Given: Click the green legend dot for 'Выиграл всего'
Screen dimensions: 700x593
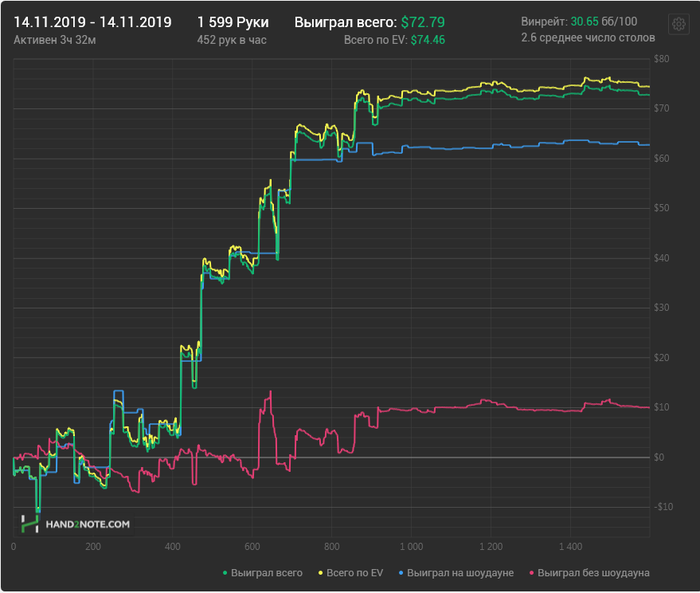Looking at the screenshot, I should point(225,573).
